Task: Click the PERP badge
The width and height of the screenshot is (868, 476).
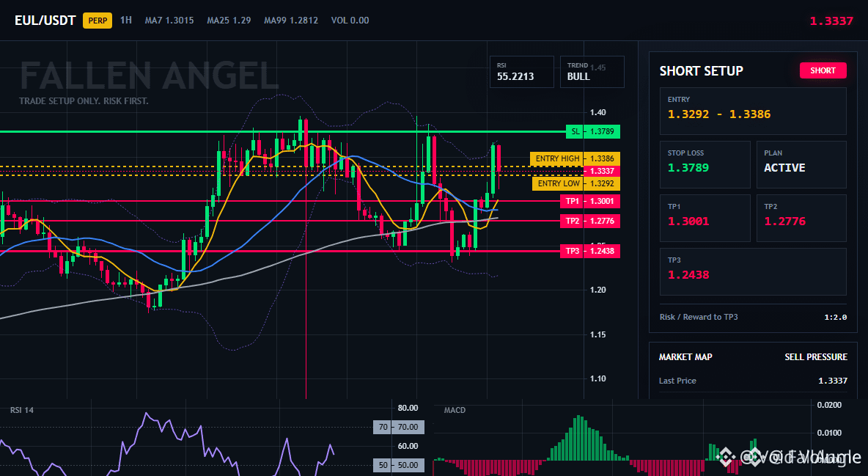Action: [x=98, y=21]
